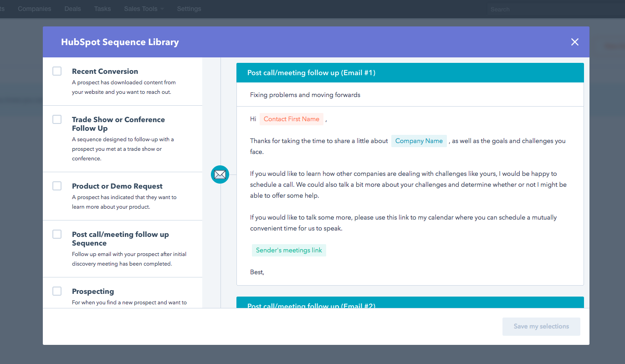
Task: Open Settings in top navigation
Action: [189, 9]
